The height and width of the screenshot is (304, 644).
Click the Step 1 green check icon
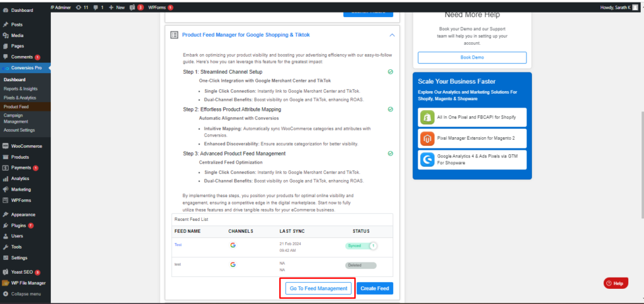pos(391,72)
